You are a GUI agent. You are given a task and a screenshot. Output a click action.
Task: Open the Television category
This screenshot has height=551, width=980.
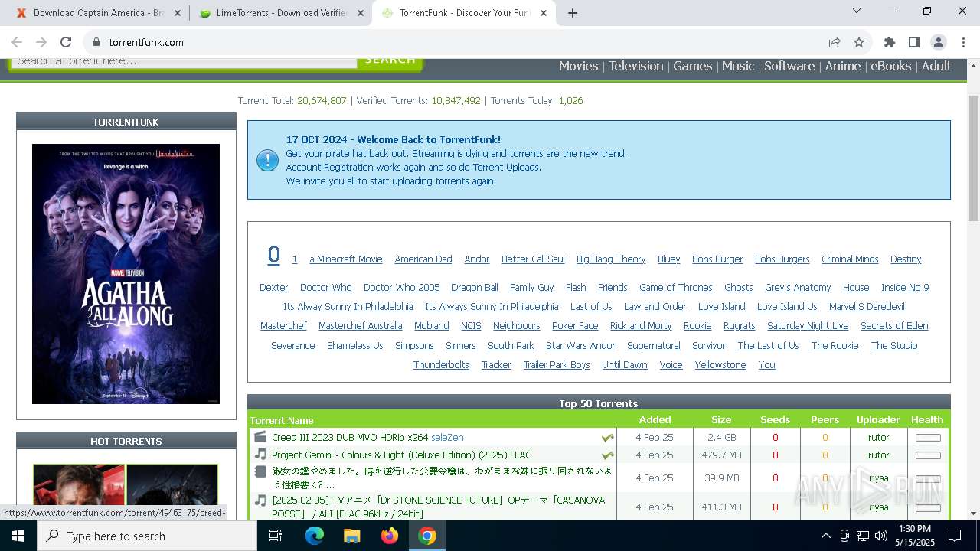[x=635, y=66]
